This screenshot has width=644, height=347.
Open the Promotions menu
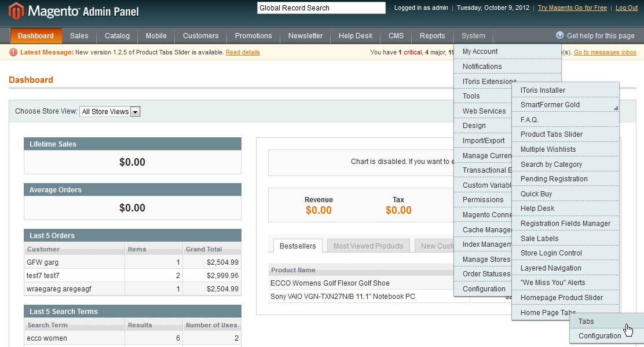point(254,36)
